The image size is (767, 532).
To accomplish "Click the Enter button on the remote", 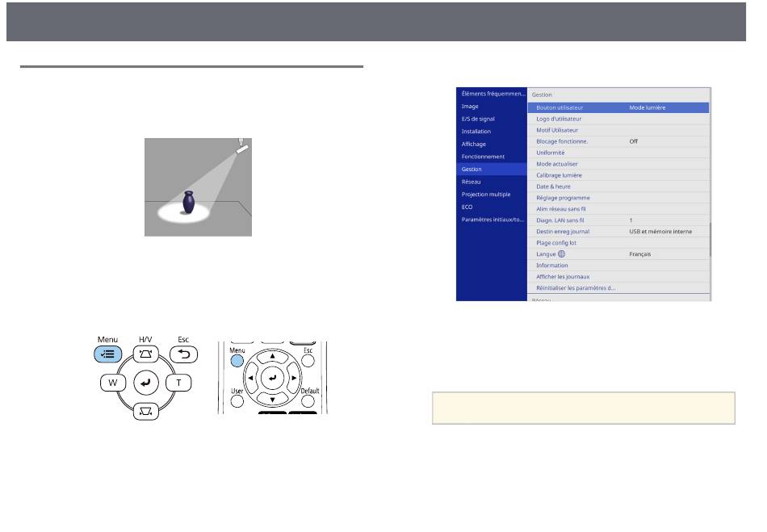I will [272, 378].
